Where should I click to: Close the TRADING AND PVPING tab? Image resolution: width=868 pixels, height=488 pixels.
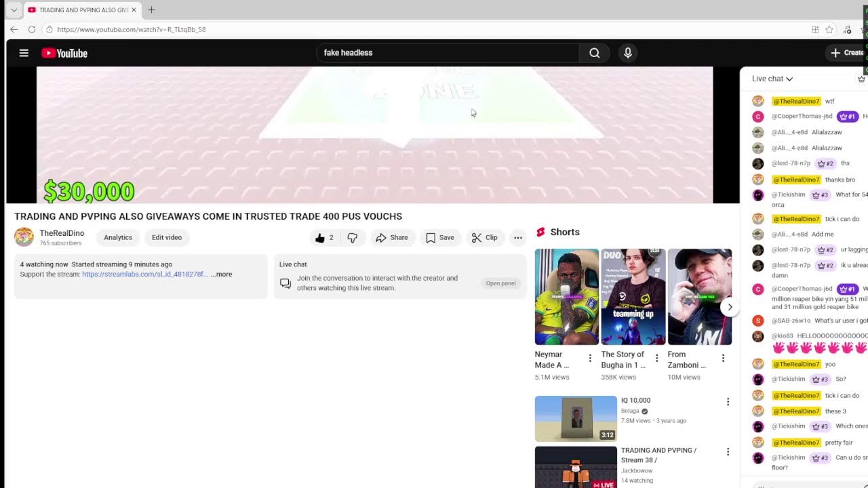coord(134,9)
